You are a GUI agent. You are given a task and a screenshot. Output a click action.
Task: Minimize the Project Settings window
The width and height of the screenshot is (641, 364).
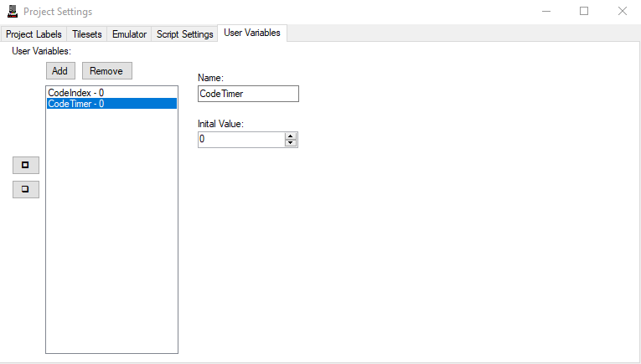[546, 12]
